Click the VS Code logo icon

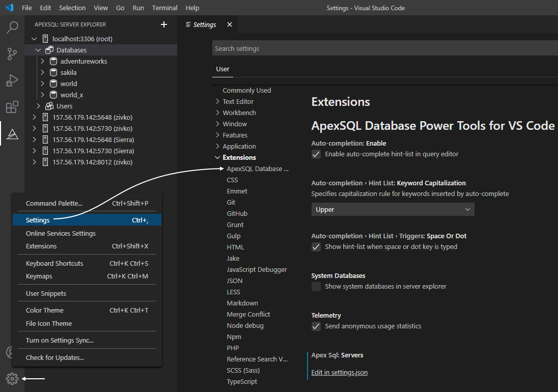click(x=9, y=8)
